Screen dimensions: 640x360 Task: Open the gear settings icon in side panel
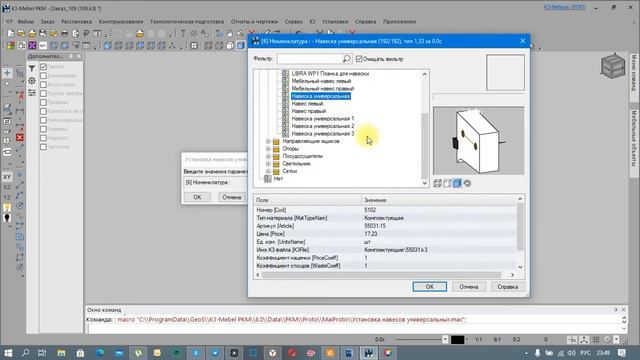pyautogui.click(x=32, y=81)
